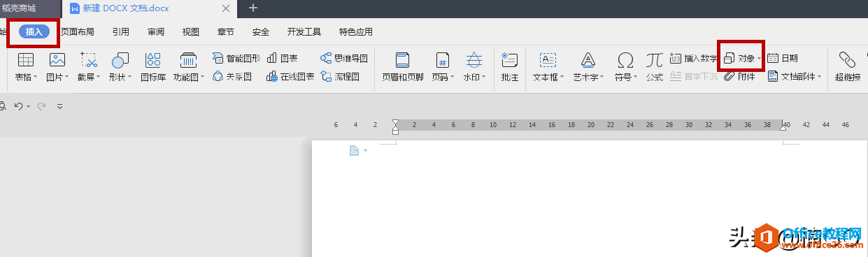Insert Smart Graphic (智能图形)

coord(236,59)
